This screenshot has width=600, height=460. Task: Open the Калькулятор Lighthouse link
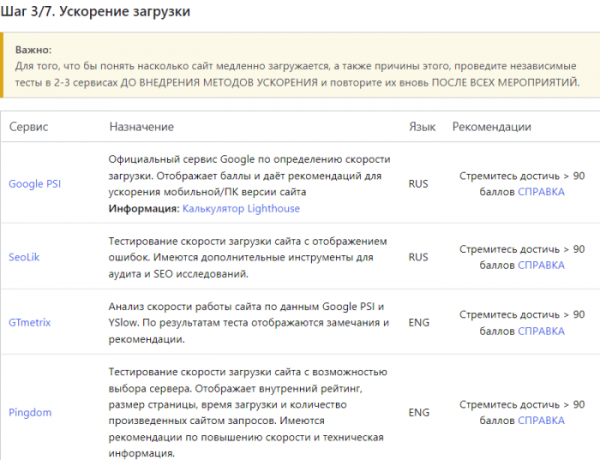click(x=241, y=209)
